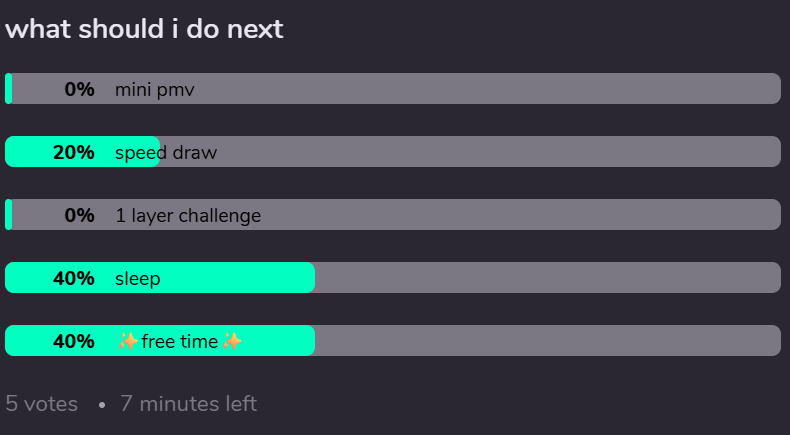Click the 7 minutes left text

(188, 404)
